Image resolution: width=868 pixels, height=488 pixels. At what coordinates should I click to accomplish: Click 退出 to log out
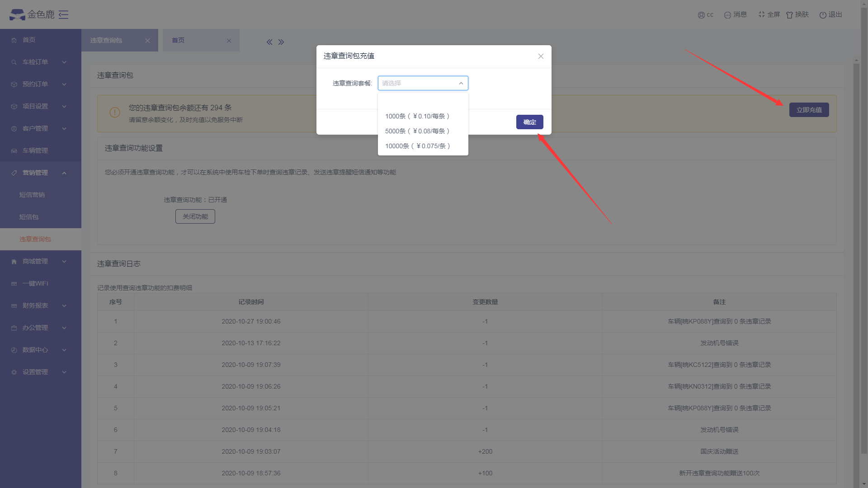pos(831,15)
